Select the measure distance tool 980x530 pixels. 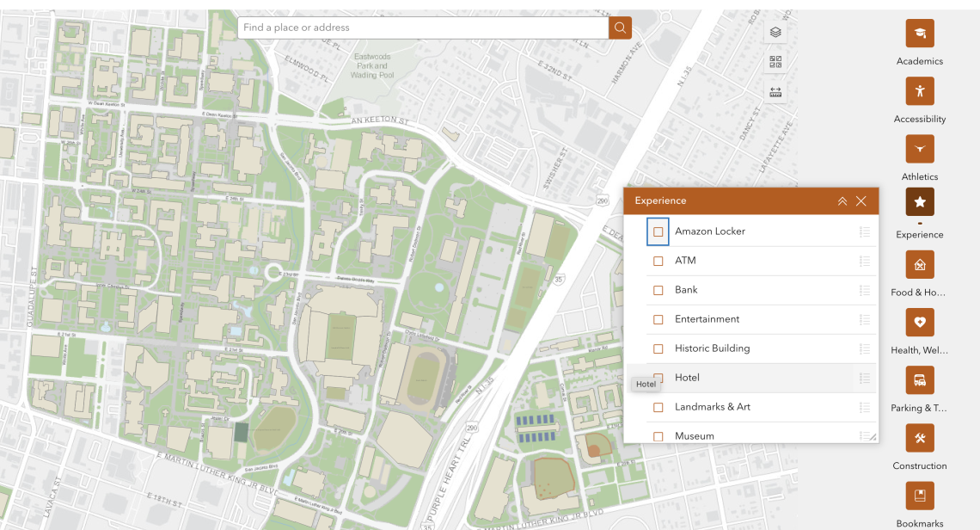coord(775,91)
